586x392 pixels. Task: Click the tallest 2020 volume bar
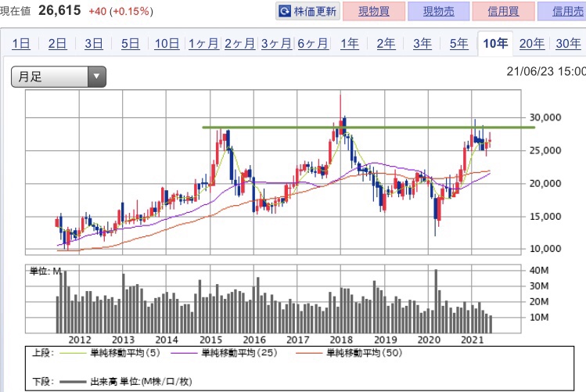436,300
